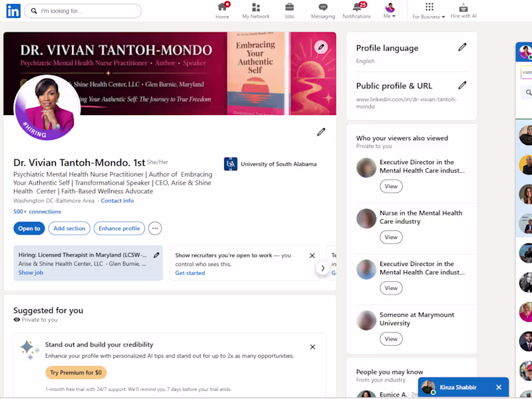This screenshot has height=399, width=532.
Task: Close the Kinza Shabbir chat window
Action: (x=498, y=387)
